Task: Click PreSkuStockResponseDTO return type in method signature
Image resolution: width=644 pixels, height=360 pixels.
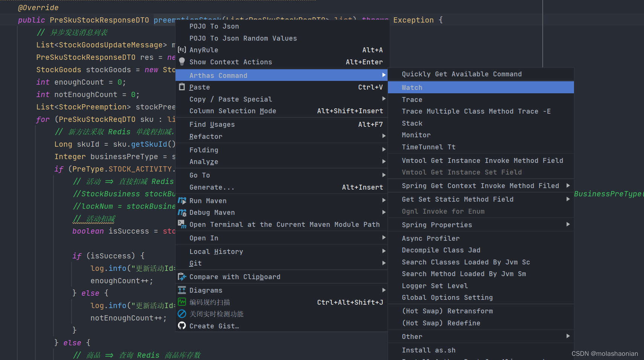Action: pyautogui.click(x=99, y=20)
